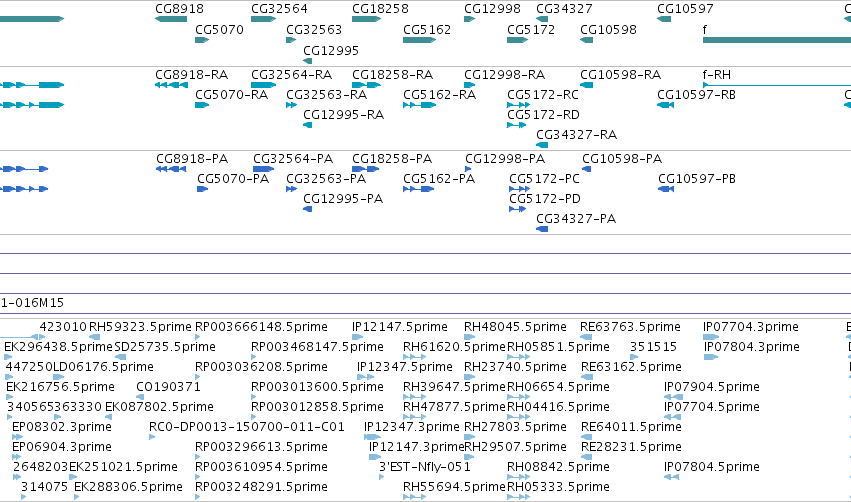Click transcript CG32563-RA
851x502 pixels.
click(327, 94)
